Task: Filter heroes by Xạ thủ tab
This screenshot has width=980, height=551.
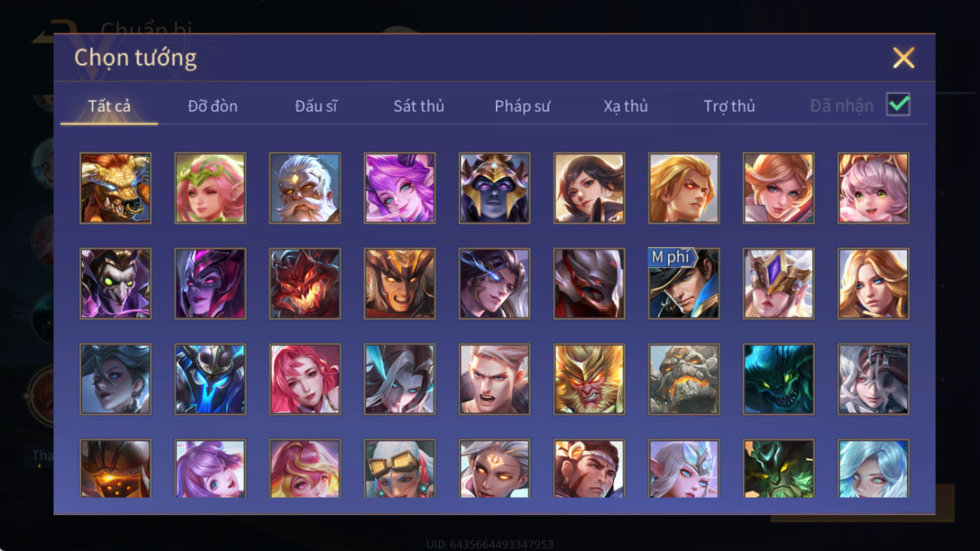Action: (x=626, y=106)
